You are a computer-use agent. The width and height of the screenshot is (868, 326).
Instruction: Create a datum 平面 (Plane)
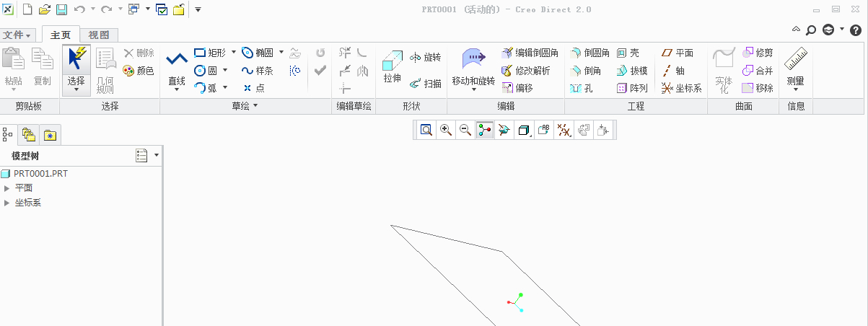678,53
